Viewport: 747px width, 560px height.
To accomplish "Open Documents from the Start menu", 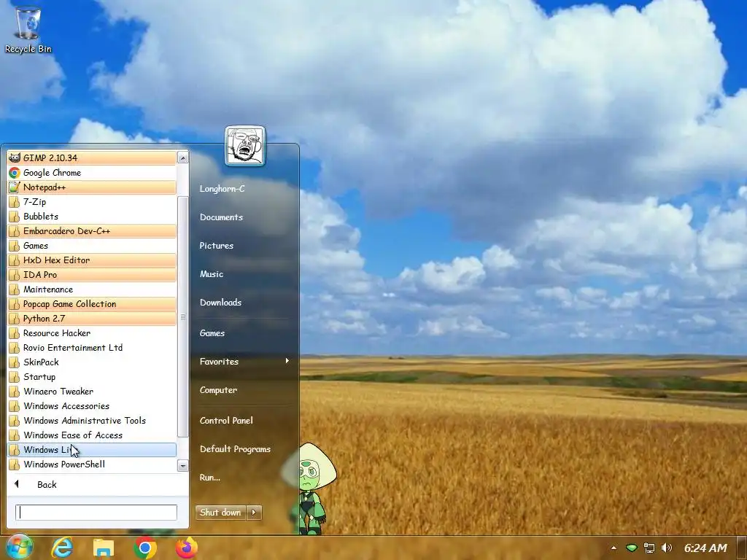I will coord(221,217).
